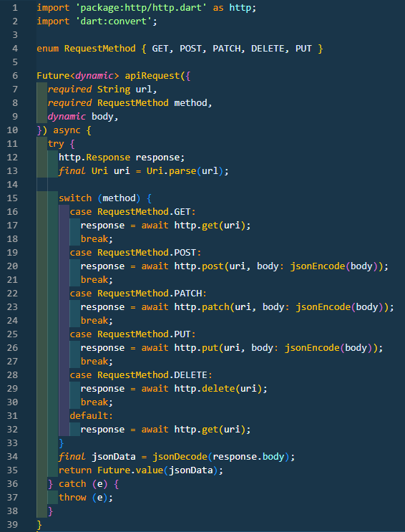405x532 pixels.
Task: Select 'case RequestMethod.DELETE:' label
Action: tap(141, 375)
